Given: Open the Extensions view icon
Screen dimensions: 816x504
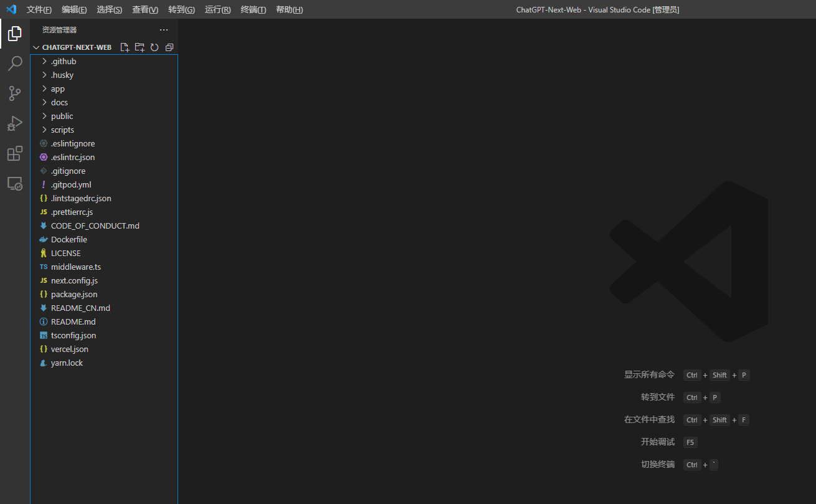Looking at the screenshot, I should click(15, 153).
